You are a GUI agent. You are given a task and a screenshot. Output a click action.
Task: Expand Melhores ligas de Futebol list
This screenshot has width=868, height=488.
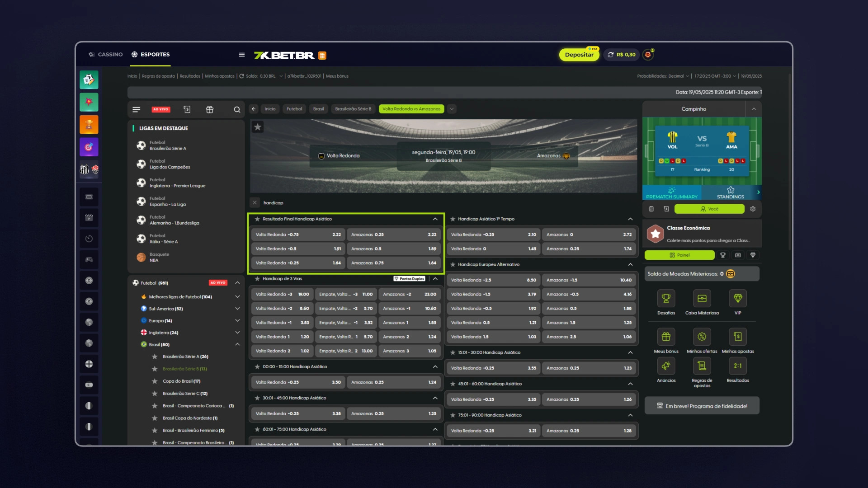click(x=237, y=297)
